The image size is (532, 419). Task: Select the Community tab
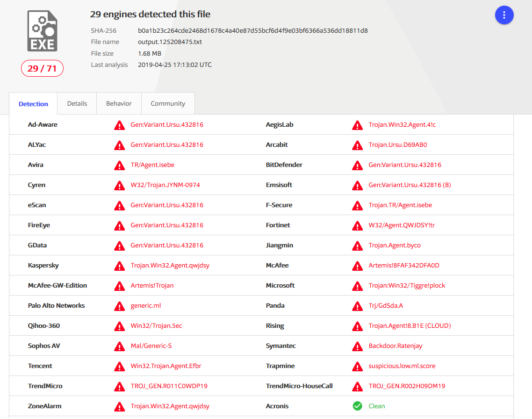click(168, 103)
